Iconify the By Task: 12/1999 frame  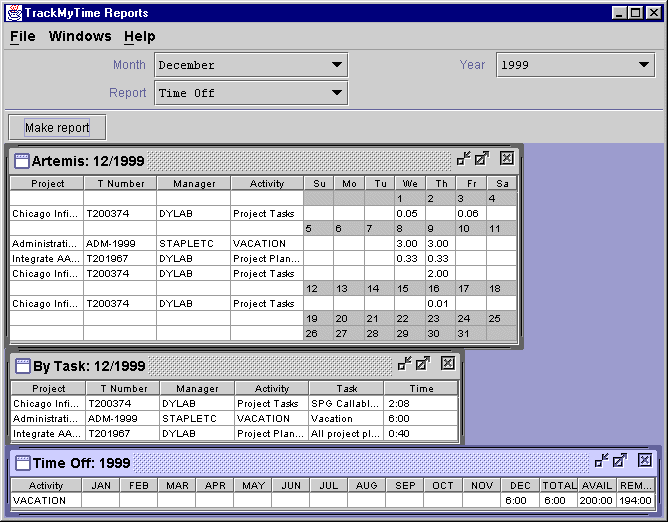click(404, 364)
